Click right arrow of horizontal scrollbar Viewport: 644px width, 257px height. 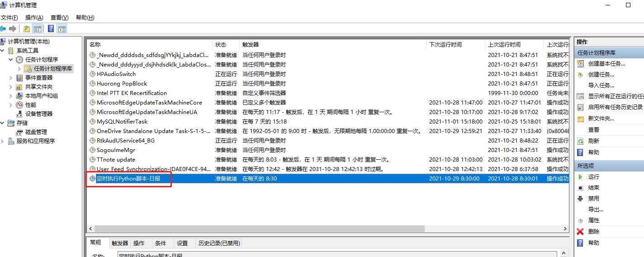[x=565, y=229]
